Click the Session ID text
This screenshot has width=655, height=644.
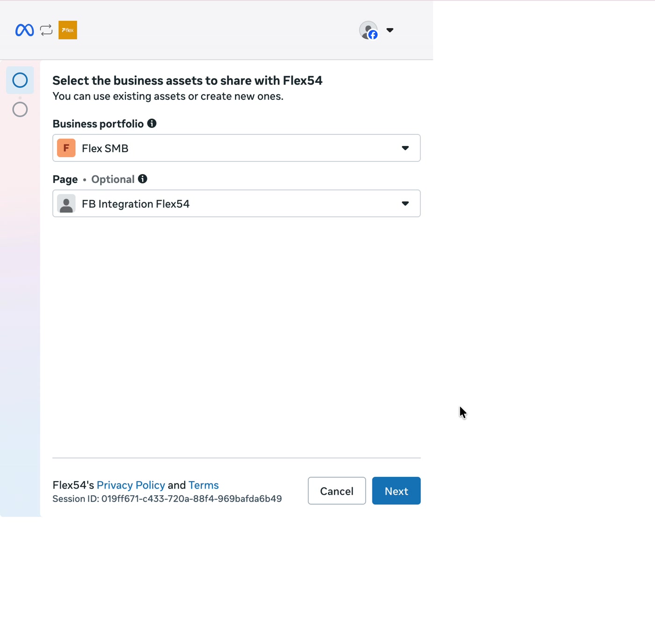pyautogui.click(x=167, y=499)
